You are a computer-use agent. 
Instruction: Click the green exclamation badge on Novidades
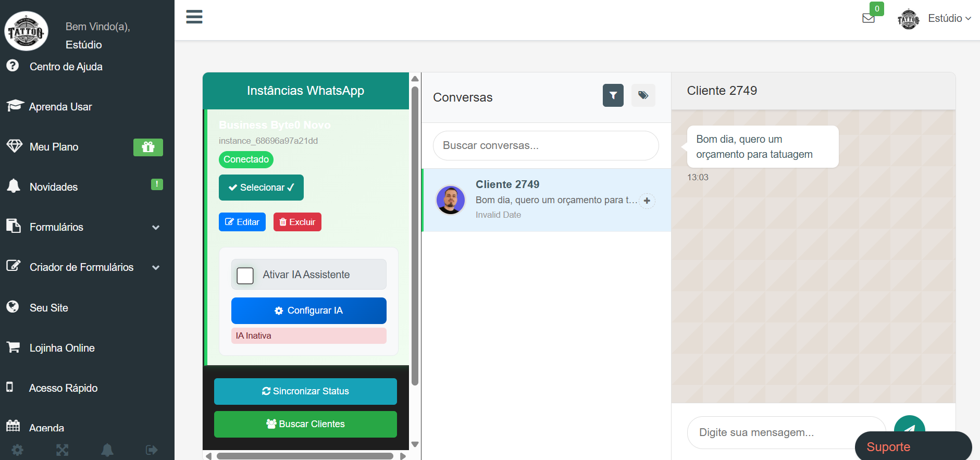pos(157,184)
